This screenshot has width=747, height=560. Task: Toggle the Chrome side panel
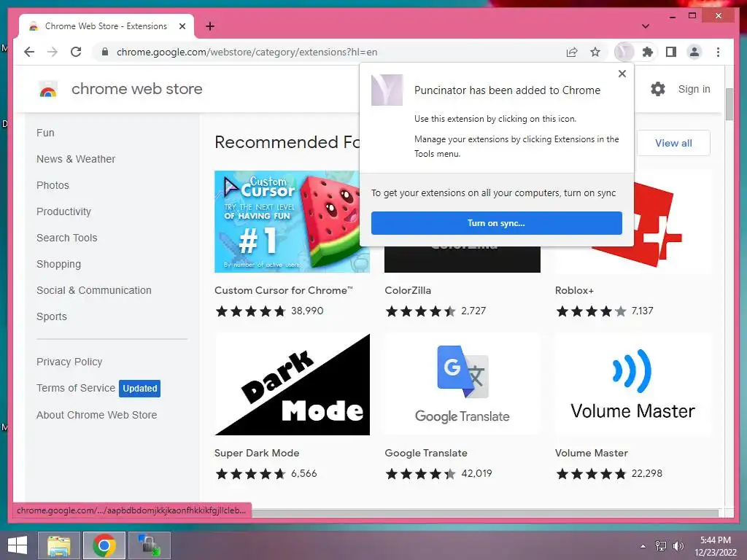[671, 52]
